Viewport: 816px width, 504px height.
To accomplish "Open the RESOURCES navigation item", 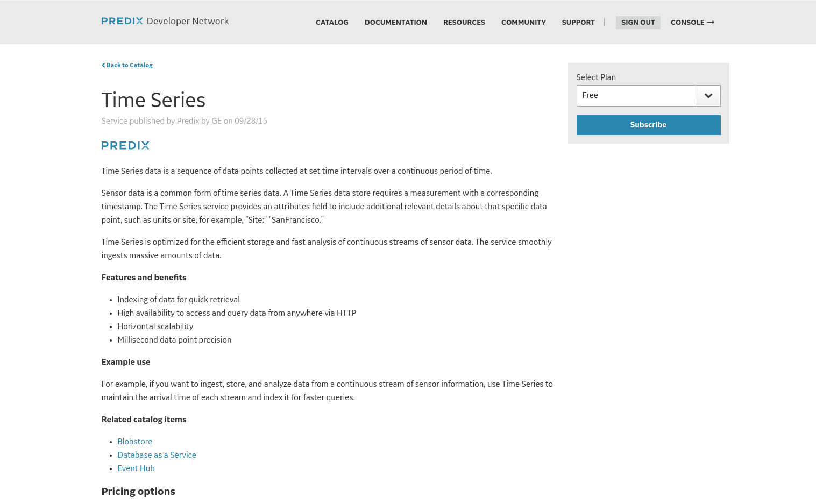I will pyautogui.click(x=464, y=23).
